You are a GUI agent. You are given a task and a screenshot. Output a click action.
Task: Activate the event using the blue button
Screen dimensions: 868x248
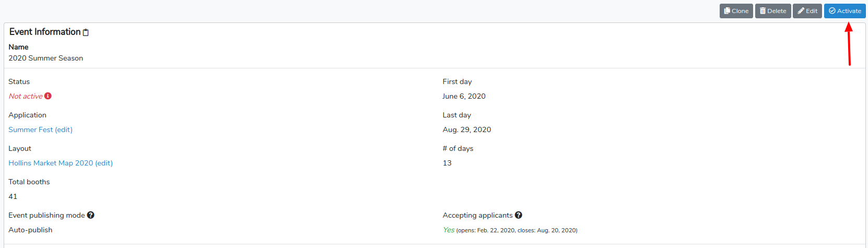coord(845,11)
